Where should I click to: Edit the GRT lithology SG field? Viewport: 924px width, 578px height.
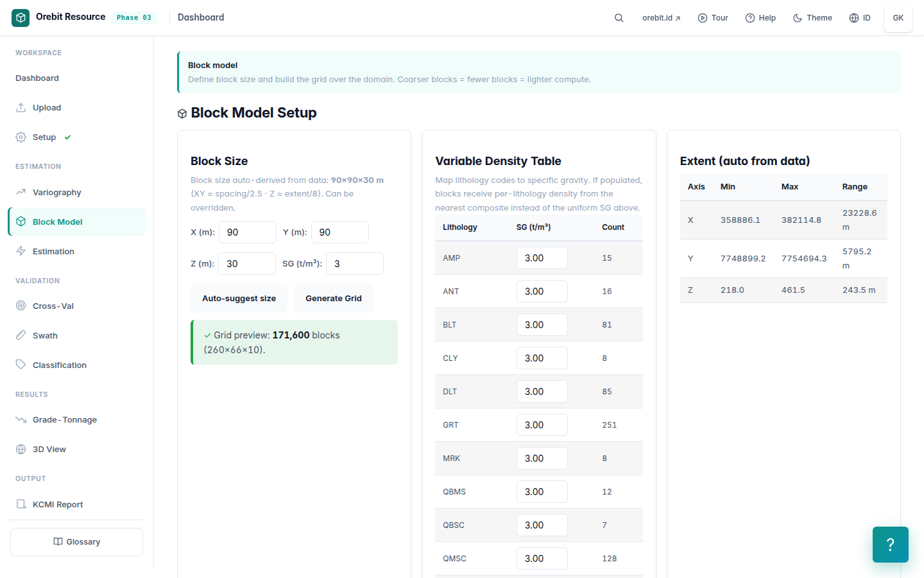click(x=542, y=425)
